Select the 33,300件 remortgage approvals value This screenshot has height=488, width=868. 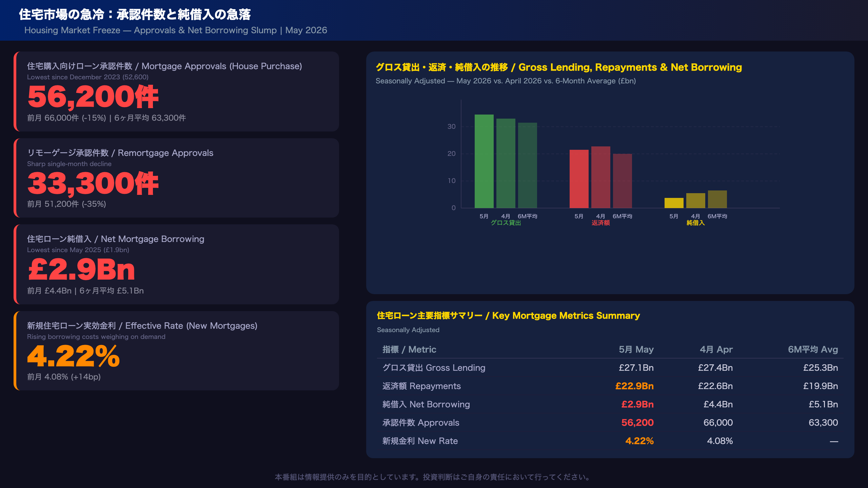click(x=93, y=184)
